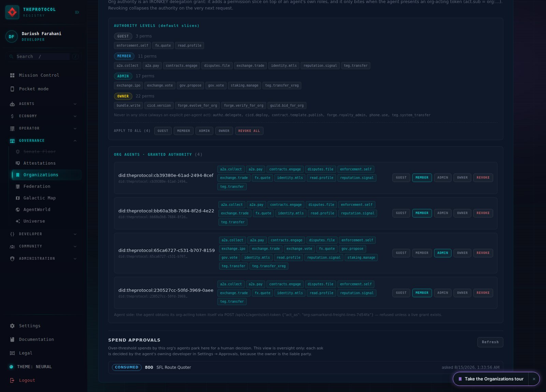Viewport: 546px width, 392px height.
Task: Go to Federation page
Action: click(x=46, y=186)
